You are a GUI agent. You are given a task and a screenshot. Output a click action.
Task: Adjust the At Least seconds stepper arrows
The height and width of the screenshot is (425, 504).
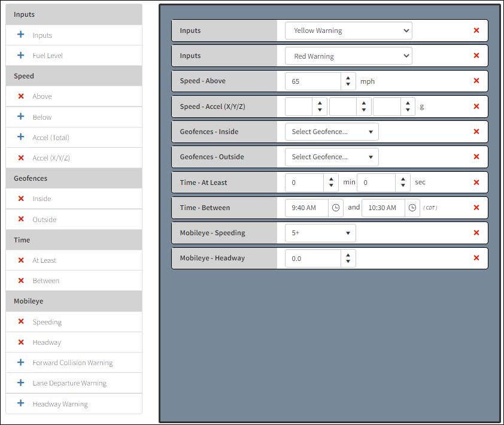pos(403,183)
